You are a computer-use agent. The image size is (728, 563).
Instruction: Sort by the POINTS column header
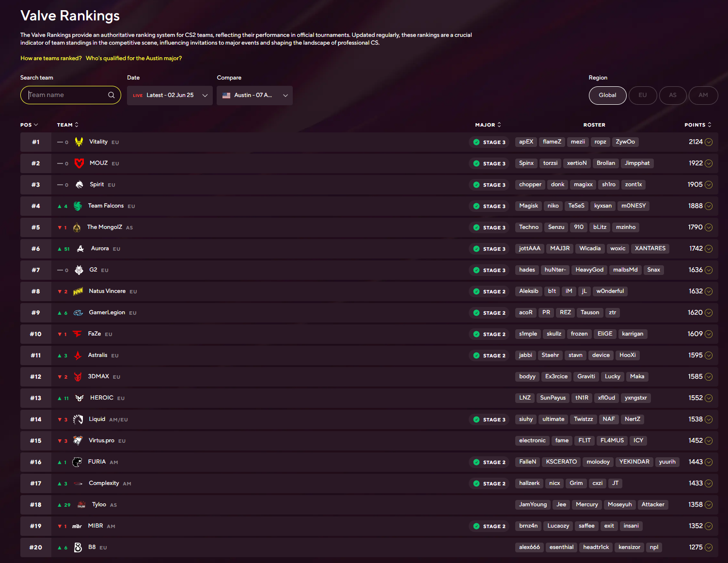(x=698, y=125)
